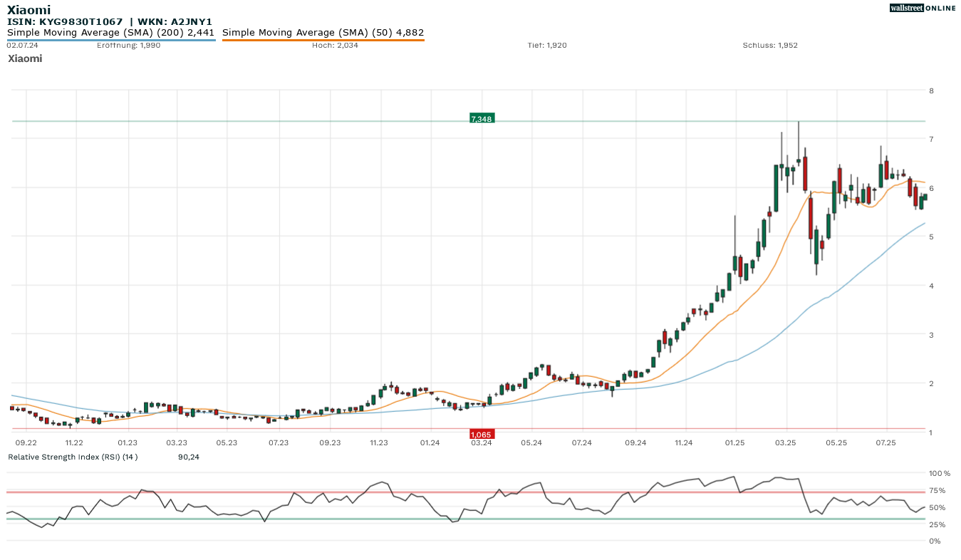Click the 05.23 date axis label
Viewport: 961px width, 560px height.
point(227,442)
